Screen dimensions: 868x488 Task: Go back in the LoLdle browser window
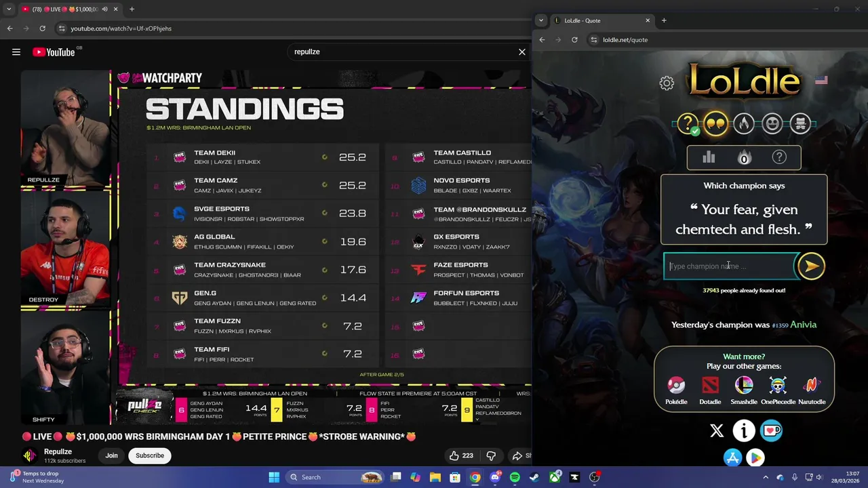(542, 40)
